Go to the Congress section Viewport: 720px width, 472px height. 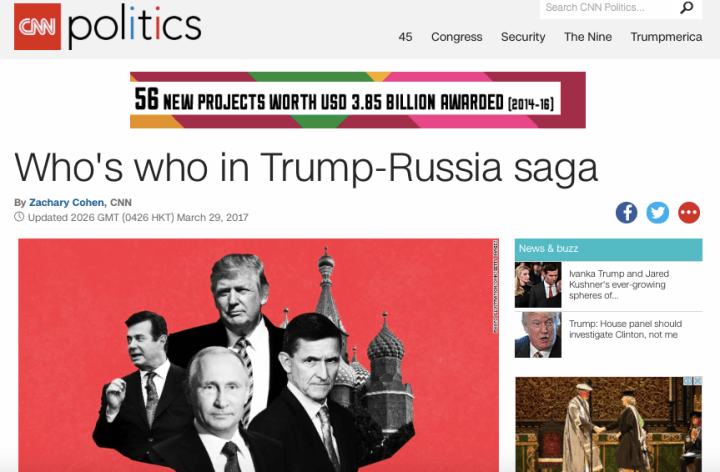(456, 37)
